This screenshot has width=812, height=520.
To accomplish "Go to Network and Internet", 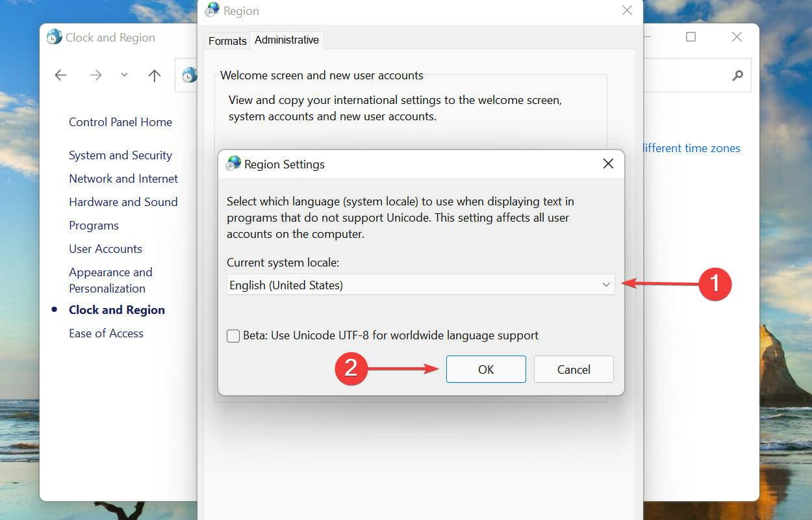I will tap(123, 179).
